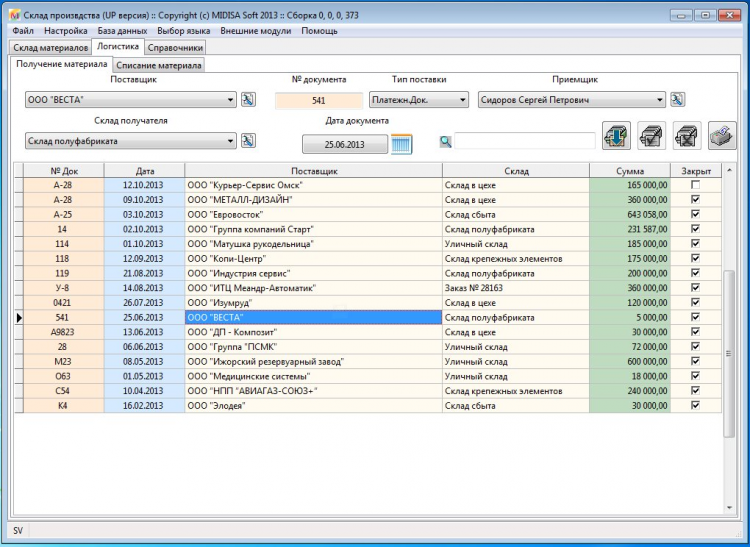The height and width of the screenshot is (547, 750).
Task: Switch to the Списание материала tab
Action: tap(159, 65)
